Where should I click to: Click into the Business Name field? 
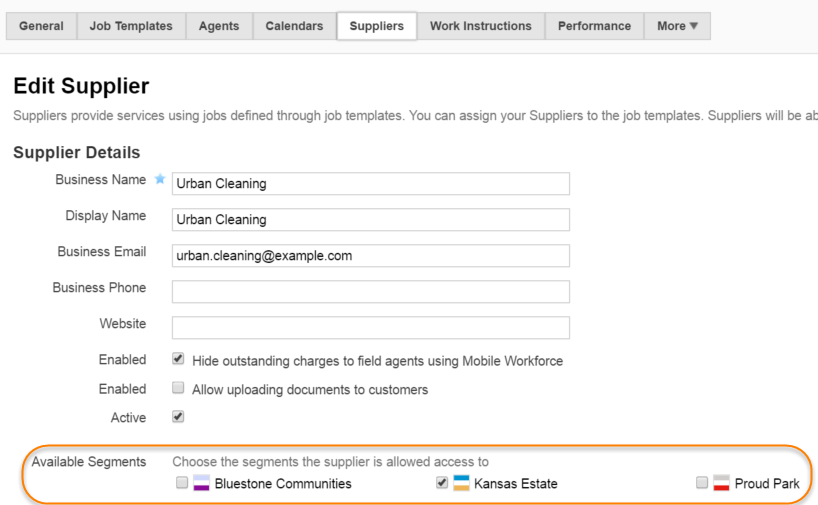(x=370, y=184)
